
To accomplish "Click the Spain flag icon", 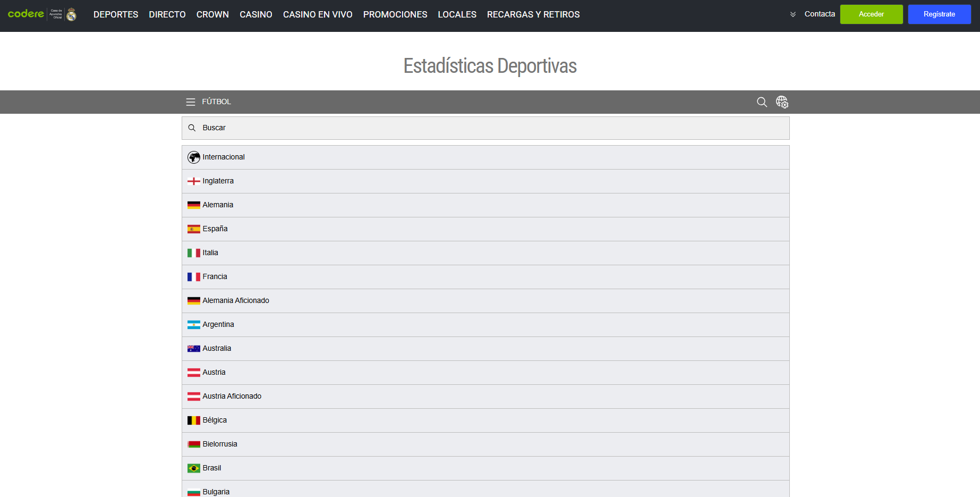I will [194, 229].
